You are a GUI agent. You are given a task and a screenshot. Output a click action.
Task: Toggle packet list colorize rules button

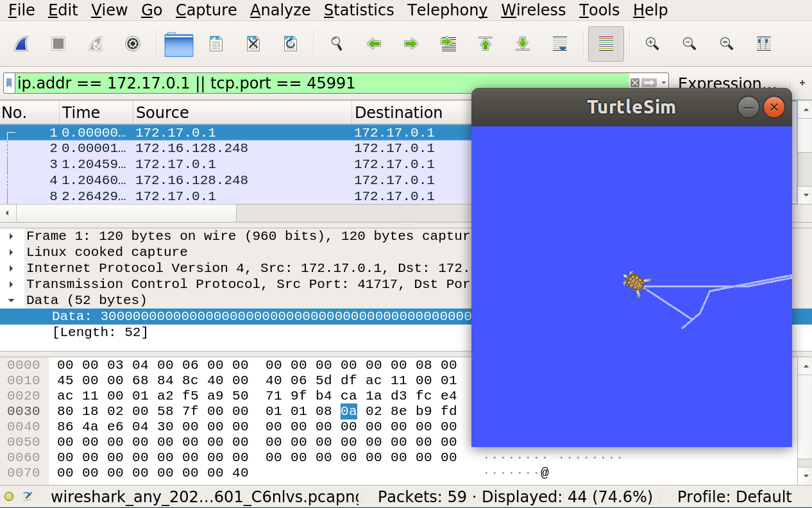click(x=606, y=44)
